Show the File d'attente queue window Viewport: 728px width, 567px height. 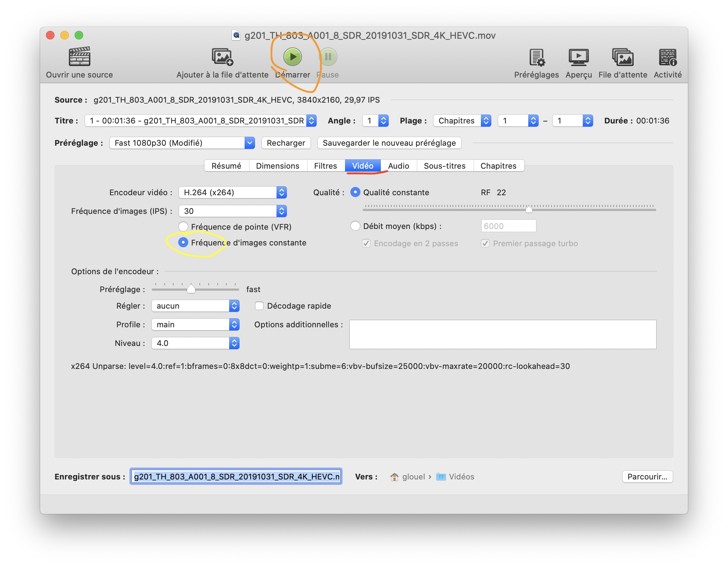[623, 57]
